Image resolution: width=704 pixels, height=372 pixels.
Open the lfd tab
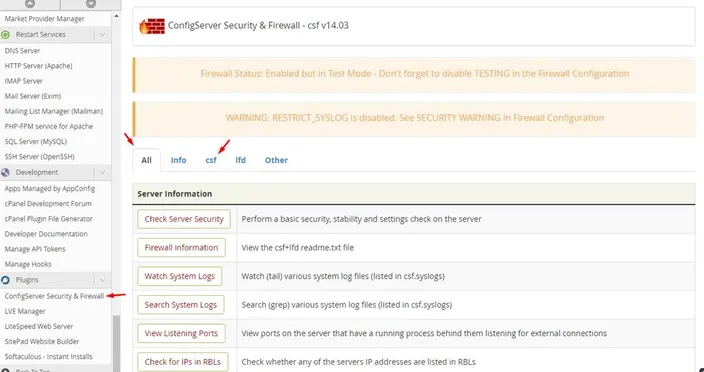[241, 160]
